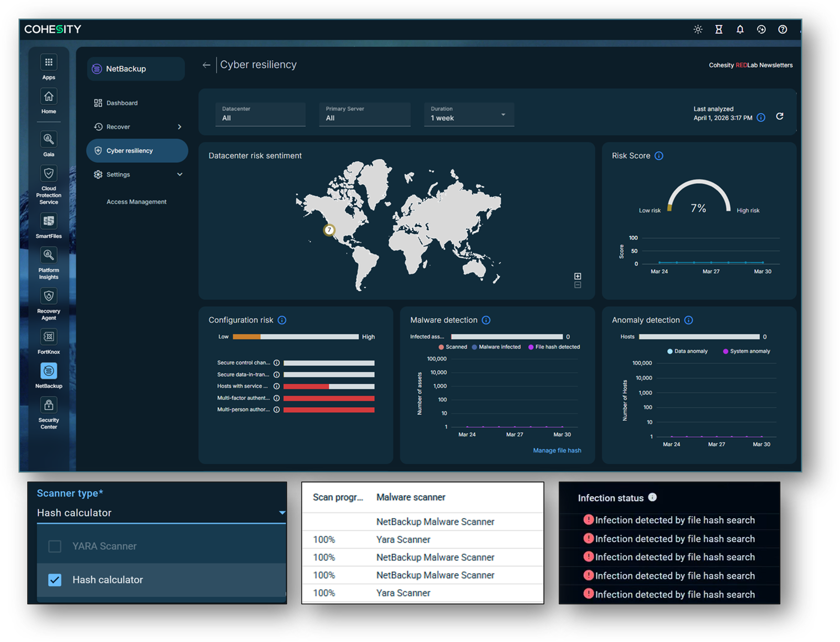840x642 pixels.
Task: Show info for Multi-factor authent... row
Action: [x=277, y=398]
